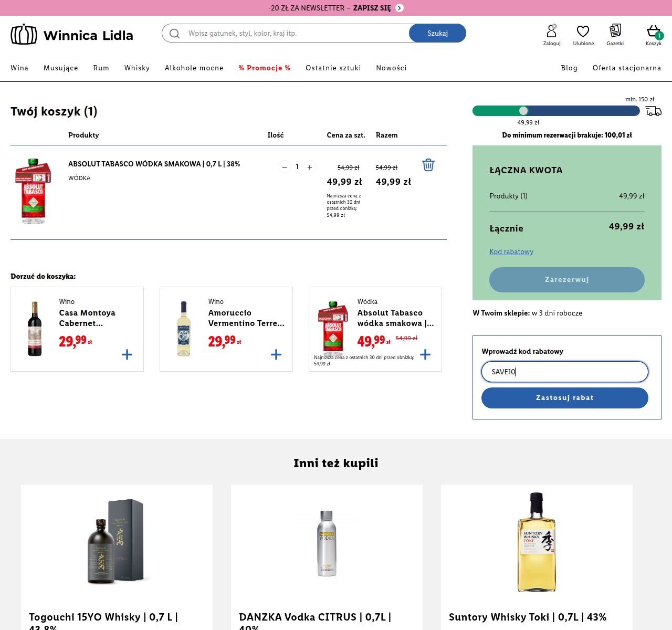
Task: Open the Alkohole mocne menu
Action: [x=194, y=68]
